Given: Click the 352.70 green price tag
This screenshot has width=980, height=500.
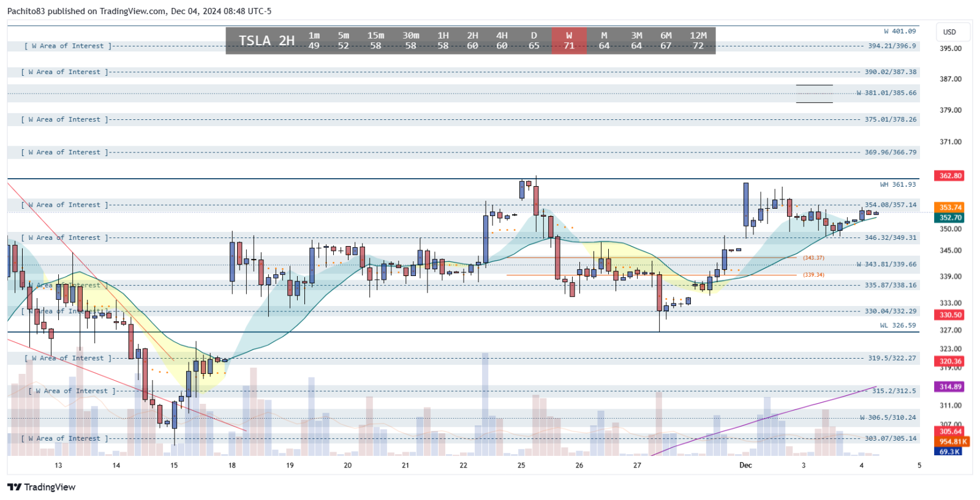Looking at the screenshot, I should tap(950, 217).
